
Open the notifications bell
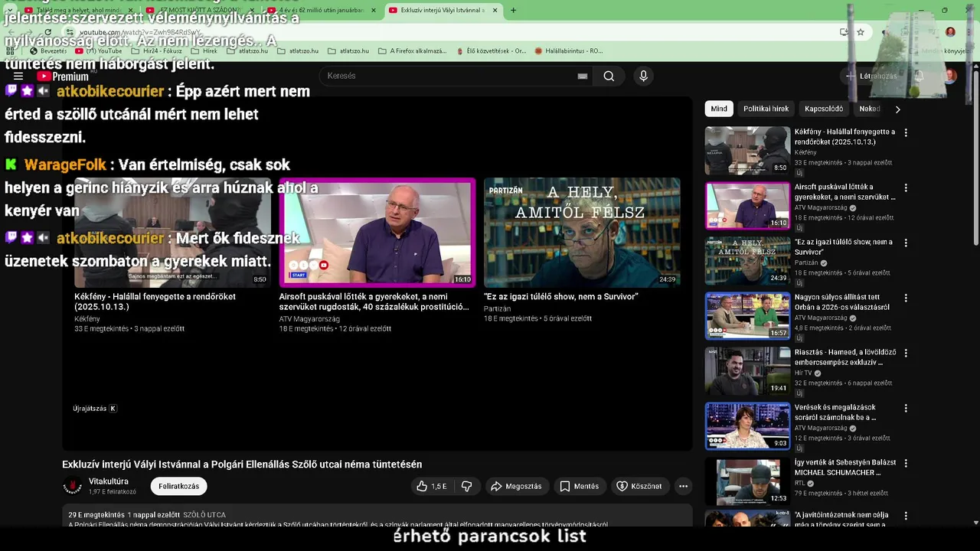(919, 77)
